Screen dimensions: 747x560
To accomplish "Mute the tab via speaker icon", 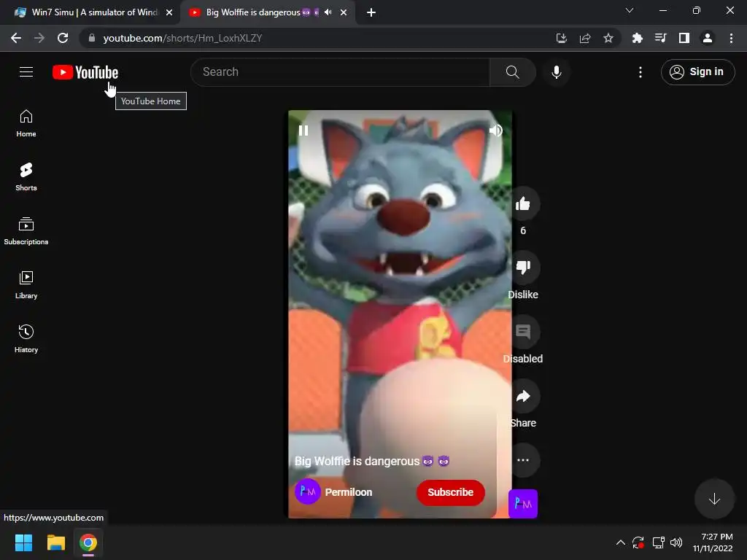I will (x=328, y=12).
